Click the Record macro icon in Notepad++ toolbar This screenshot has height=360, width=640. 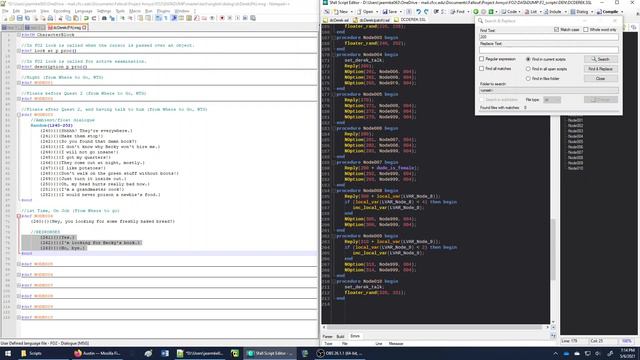[222, 18]
